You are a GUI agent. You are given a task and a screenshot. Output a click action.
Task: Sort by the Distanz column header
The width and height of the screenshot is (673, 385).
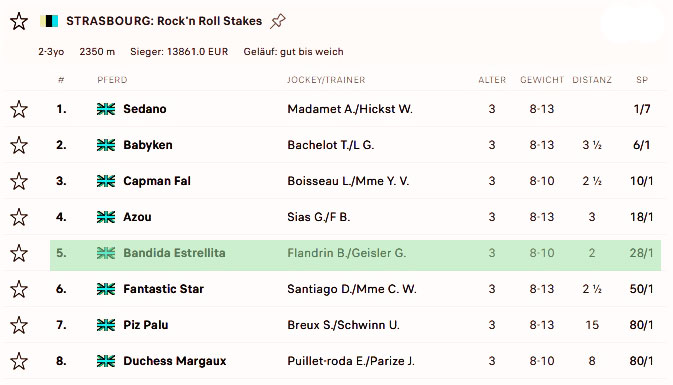pyautogui.click(x=592, y=80)
